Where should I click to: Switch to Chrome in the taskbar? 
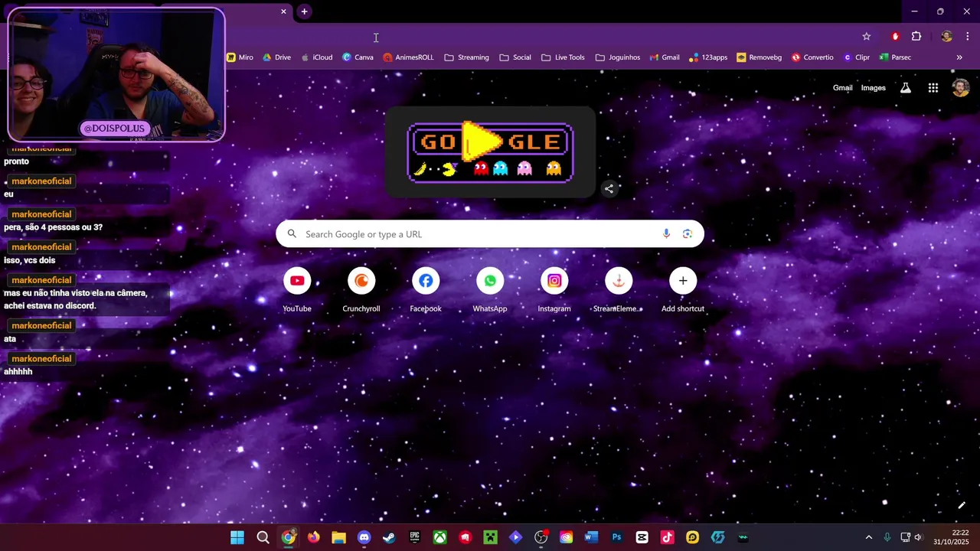[288, 537]
